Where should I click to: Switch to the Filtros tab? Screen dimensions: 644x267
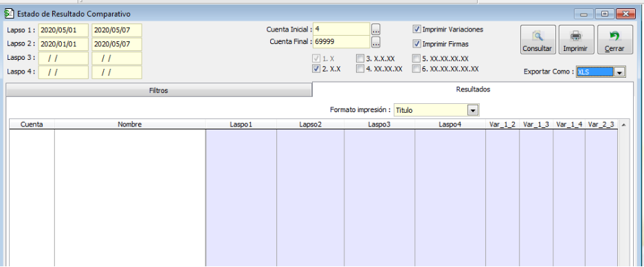point(159,91)
